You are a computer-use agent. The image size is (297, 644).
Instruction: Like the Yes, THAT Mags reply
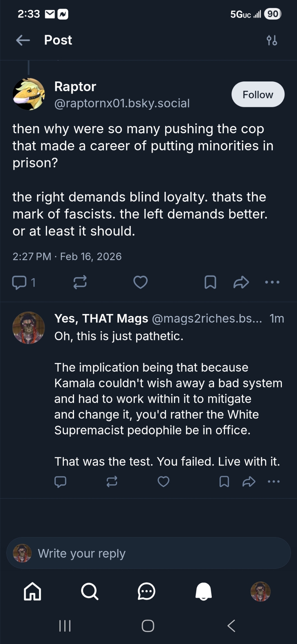pos(163,482)
